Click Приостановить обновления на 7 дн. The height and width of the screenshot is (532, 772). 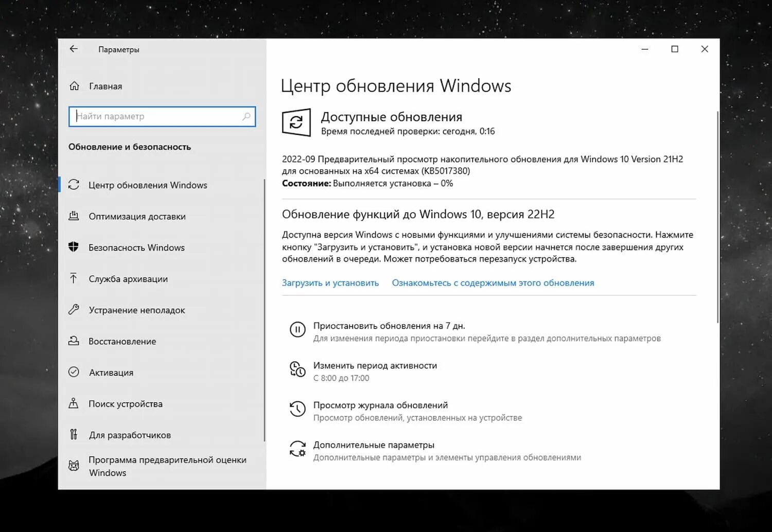(389, 326)
